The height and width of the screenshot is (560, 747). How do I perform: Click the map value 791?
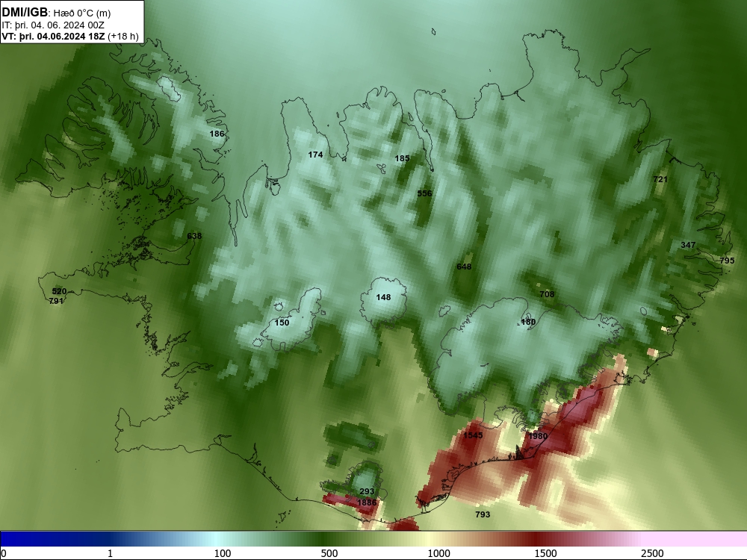(56, 301)
